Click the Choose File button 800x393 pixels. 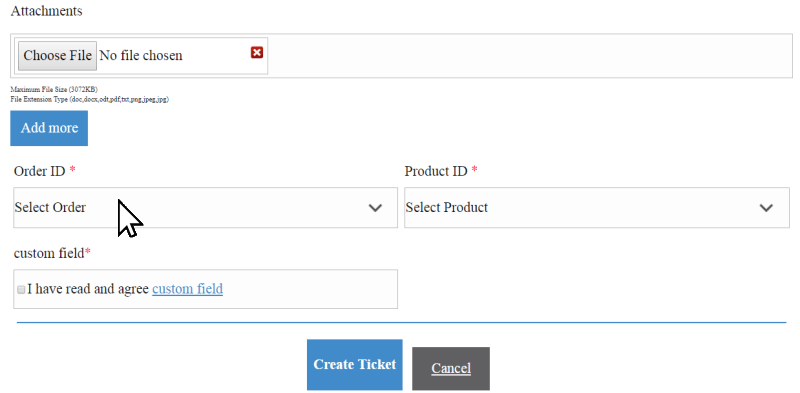tap(57, 55)
